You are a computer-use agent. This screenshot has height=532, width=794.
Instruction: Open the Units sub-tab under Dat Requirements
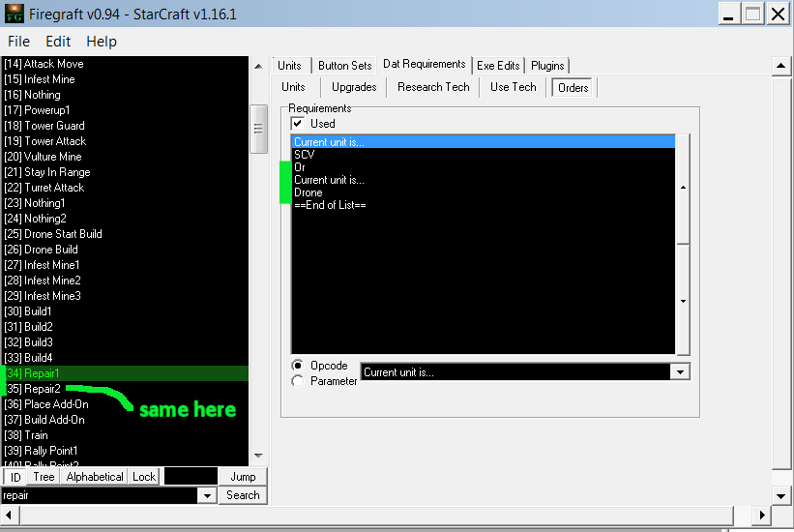tap(293, 87)
